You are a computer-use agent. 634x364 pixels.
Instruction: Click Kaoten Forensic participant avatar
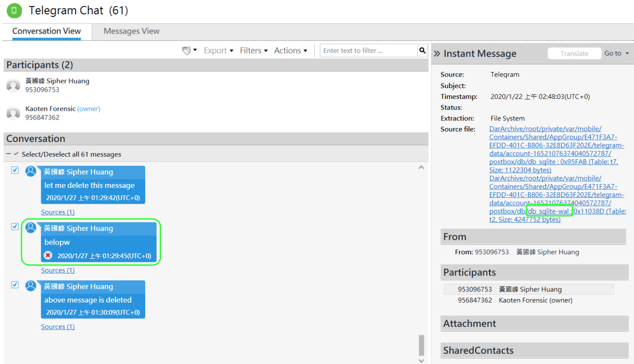click(x=13, y=113)
